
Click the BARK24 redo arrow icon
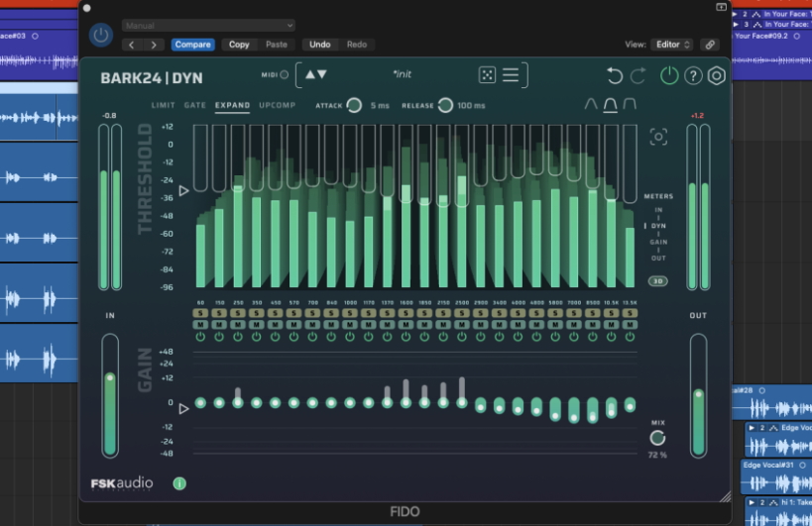point(638,76)
